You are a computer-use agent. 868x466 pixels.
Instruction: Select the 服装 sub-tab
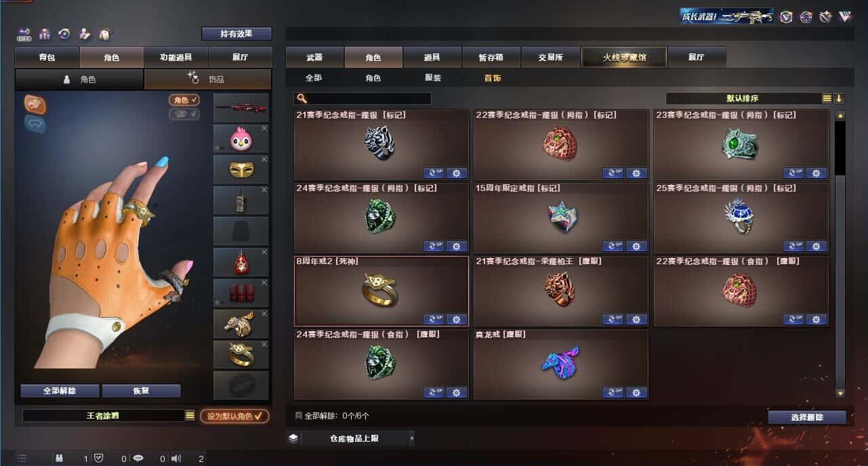click(433, 79)
